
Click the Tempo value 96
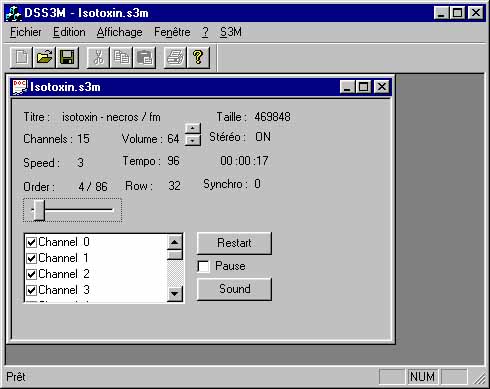(173, 161)
